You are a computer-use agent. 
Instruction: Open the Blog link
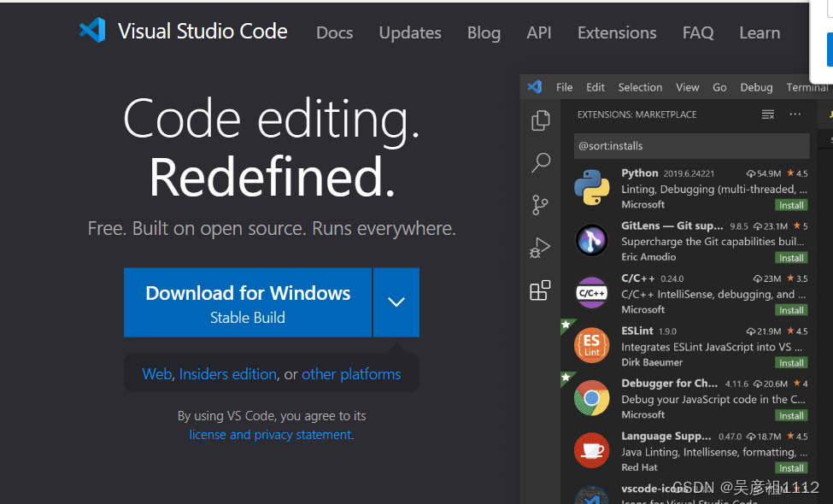[484, 33]
